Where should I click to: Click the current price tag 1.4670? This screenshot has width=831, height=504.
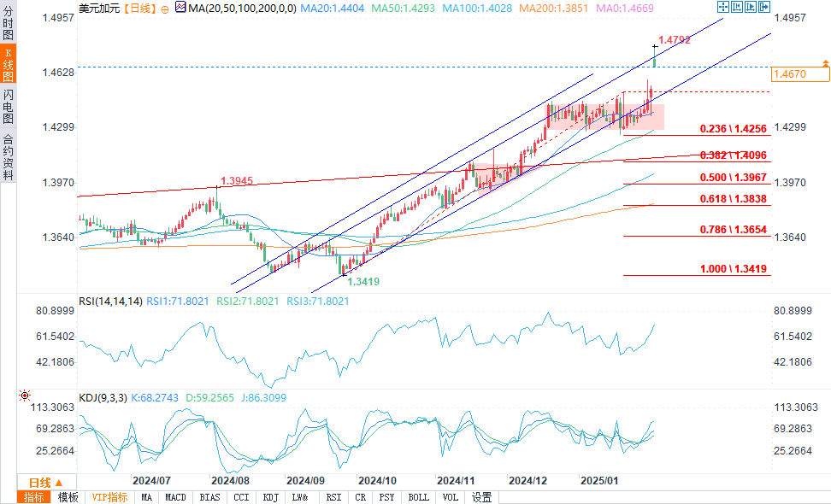click(800, 74)
